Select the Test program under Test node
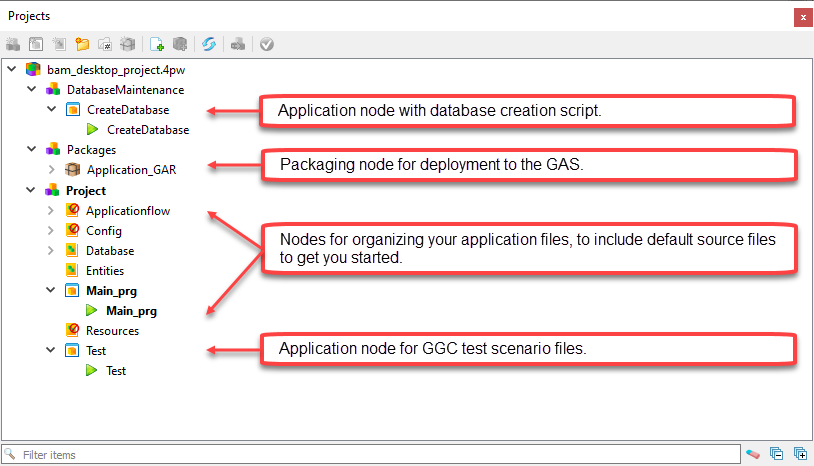This screenshot has width=814, height=466. coord(115,371)
